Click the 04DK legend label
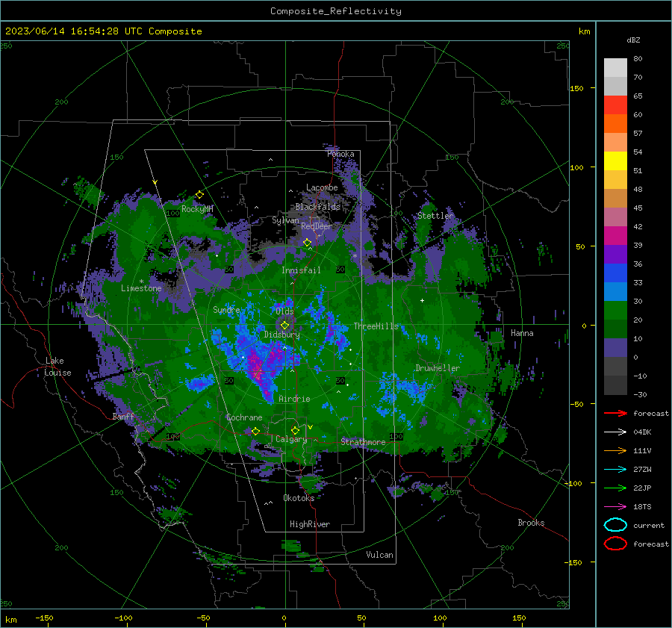 (642, 432)
